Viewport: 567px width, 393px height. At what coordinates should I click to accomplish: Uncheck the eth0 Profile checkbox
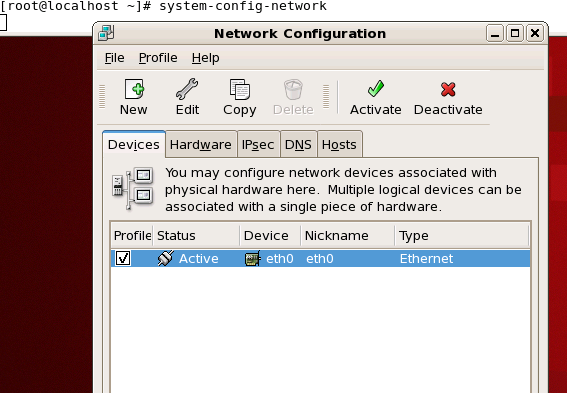pos(123,258)
